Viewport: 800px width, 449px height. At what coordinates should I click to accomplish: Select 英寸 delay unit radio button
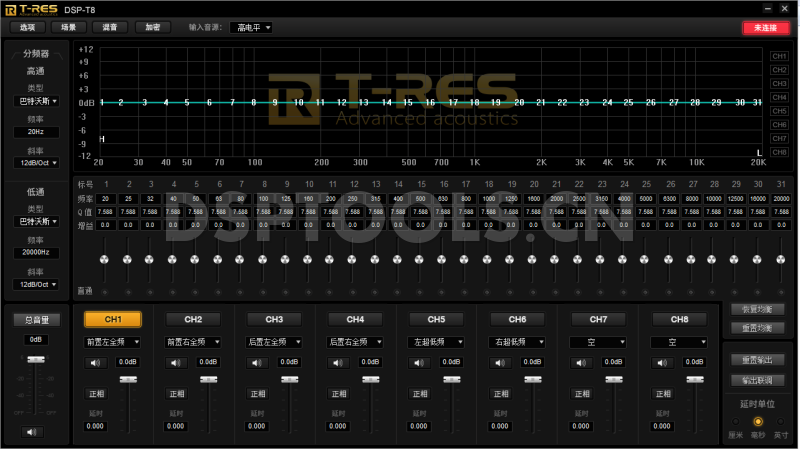(x=781, y=421)
